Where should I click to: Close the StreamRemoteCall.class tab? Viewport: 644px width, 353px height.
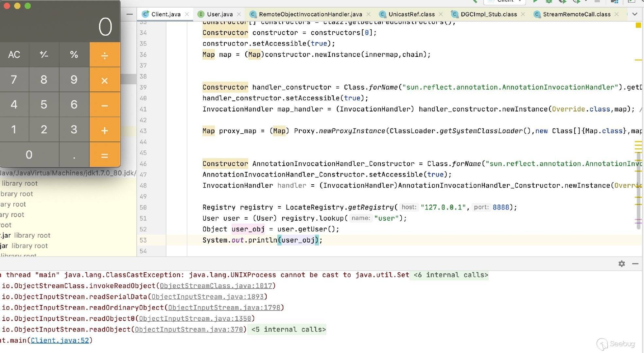pyautogui.click(x=617, y=14)
